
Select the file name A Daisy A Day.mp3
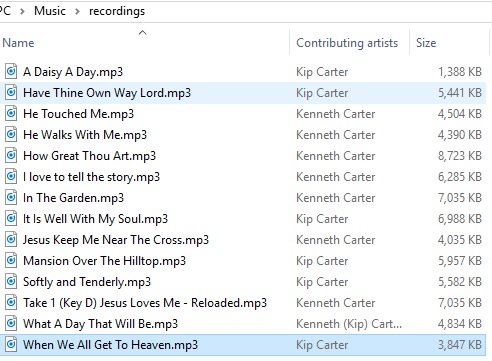pos(73,72)
